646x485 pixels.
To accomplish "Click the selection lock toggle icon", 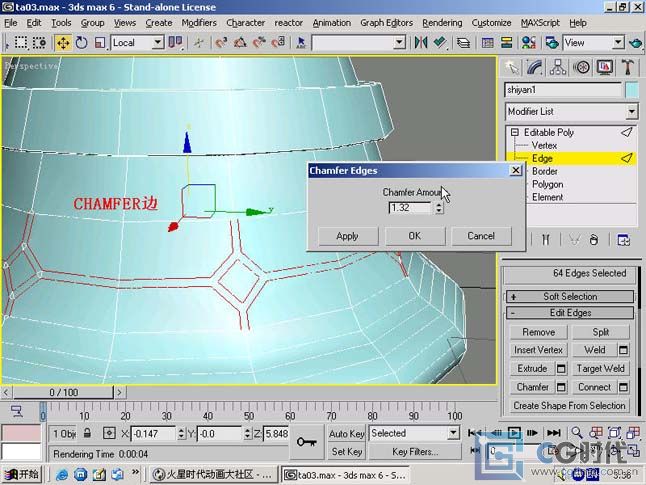I will pos(87,433).
